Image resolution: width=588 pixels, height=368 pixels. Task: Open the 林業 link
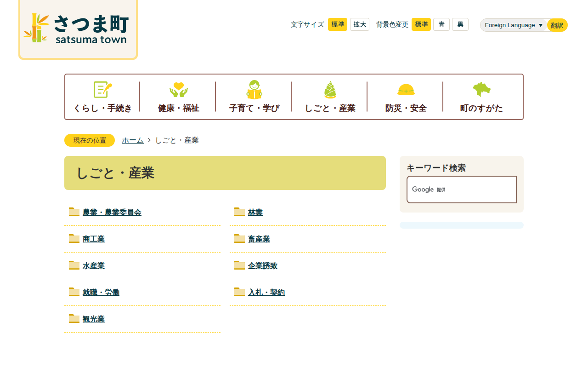click(x=255, y=213)
